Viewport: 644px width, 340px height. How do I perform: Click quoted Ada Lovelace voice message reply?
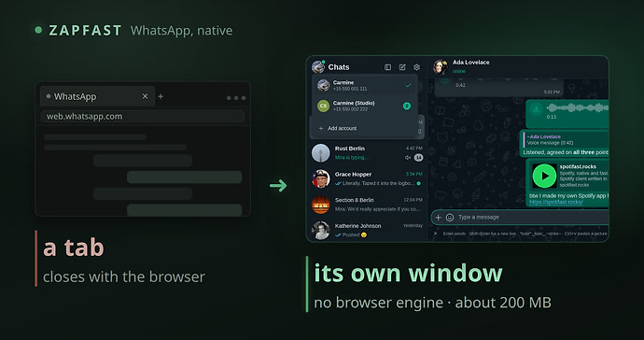pos(566,139)
